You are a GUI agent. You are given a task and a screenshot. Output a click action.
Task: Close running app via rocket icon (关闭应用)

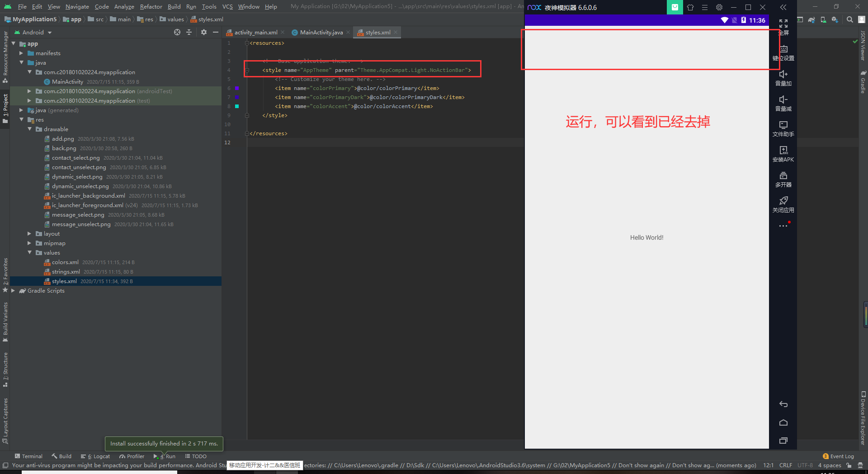tap(783, 205)
